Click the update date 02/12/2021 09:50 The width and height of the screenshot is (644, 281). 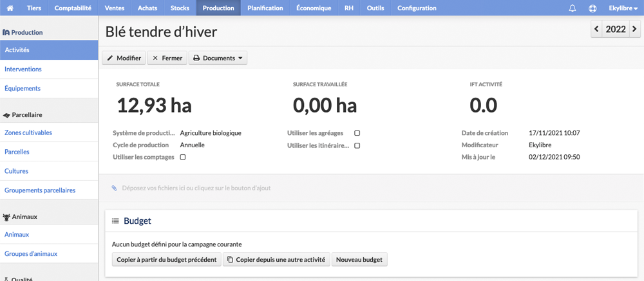click(x=554, y=157)
